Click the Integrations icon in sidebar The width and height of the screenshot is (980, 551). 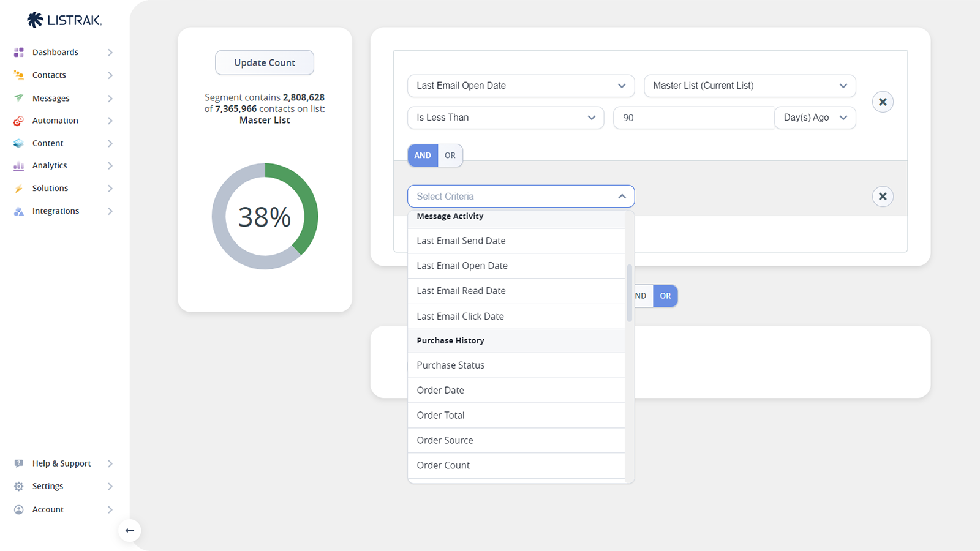19,211
